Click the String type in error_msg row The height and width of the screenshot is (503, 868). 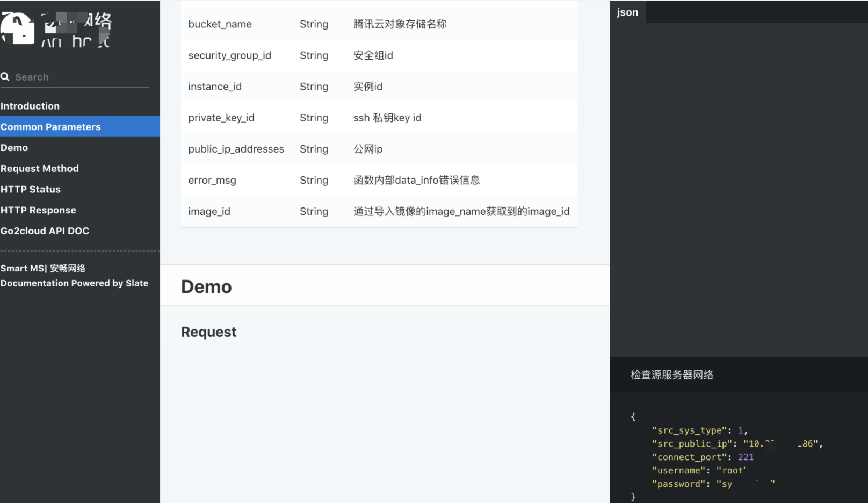coord(314,180)
